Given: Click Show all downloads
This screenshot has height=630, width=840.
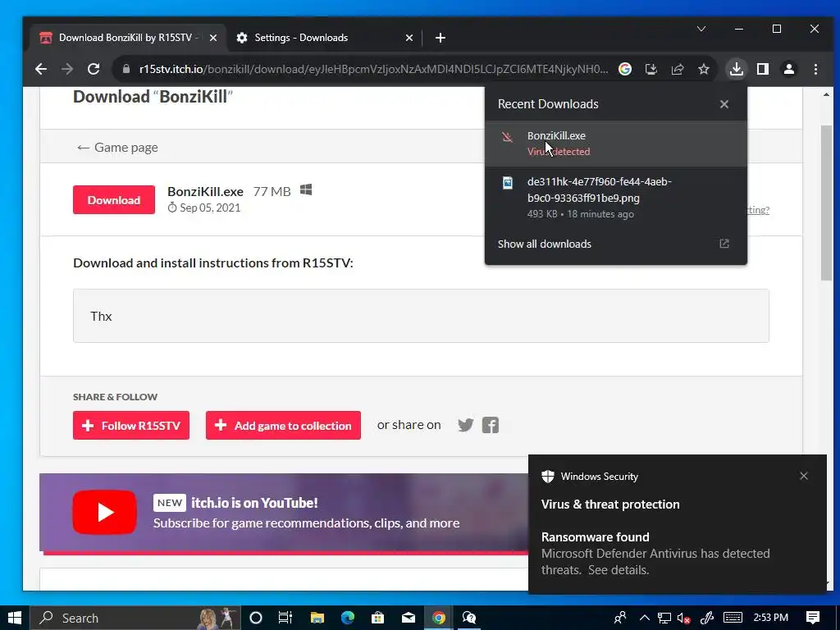Looking at the screenshot, I should pos(545,244).
